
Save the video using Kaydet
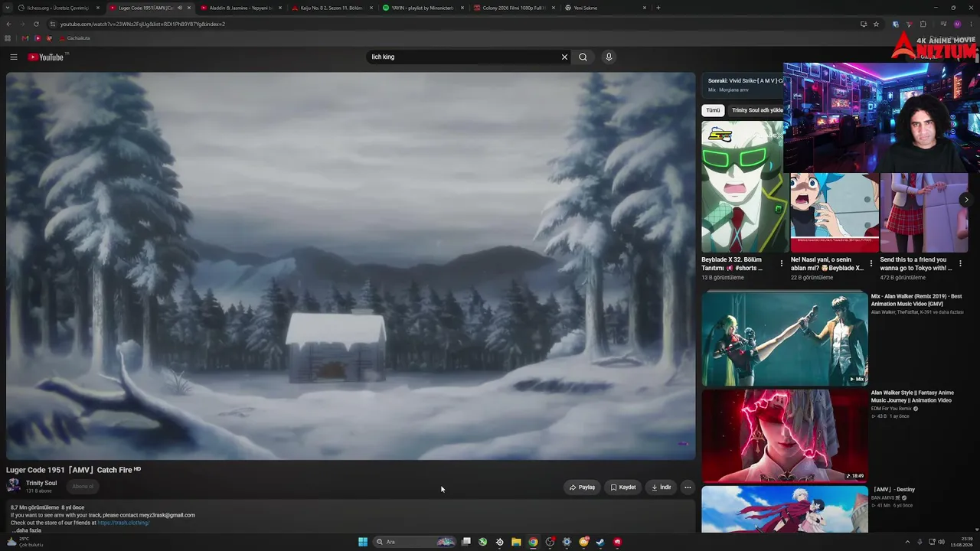pos(623,487)
